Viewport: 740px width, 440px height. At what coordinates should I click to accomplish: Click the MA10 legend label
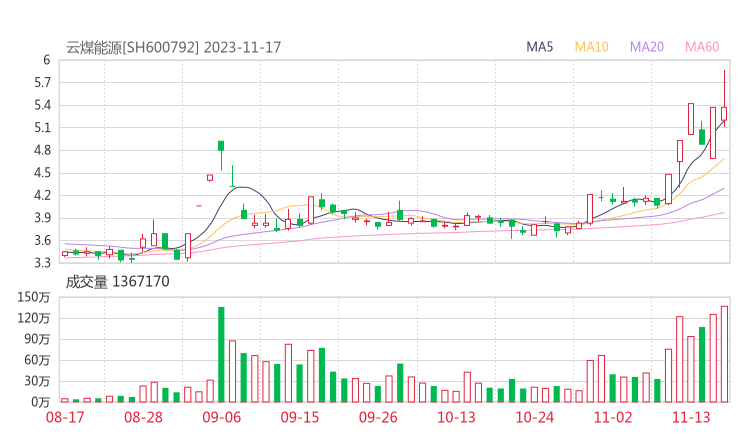tap(591, 47)
